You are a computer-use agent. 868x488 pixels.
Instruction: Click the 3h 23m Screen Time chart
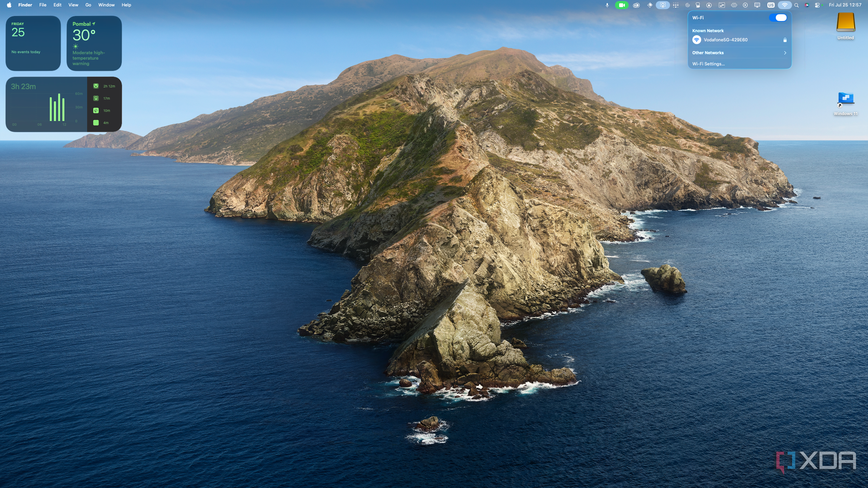pos(46,104)
